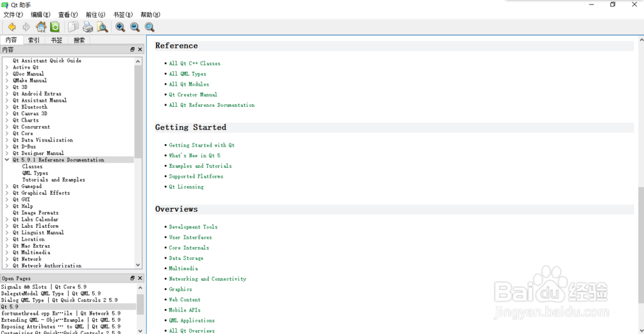Select Tutorials and Examples tree item
Screen dimensions: 644x334
pos(53,180)
